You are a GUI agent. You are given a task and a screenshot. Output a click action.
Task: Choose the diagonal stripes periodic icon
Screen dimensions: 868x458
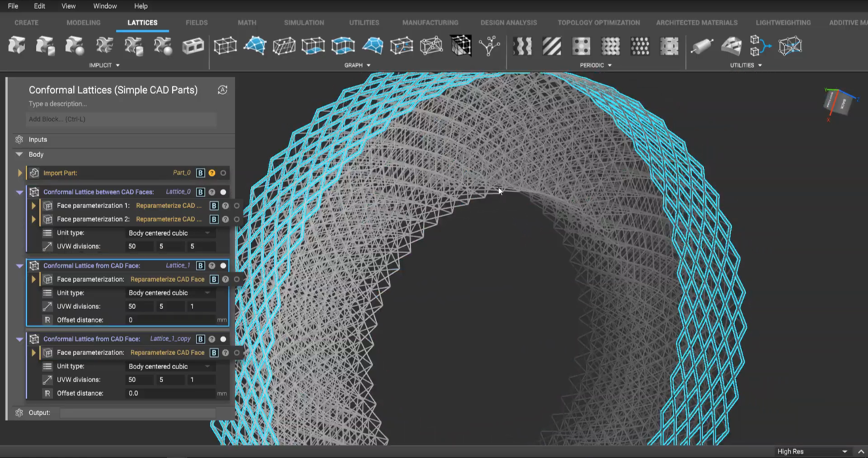pos(552,46)
